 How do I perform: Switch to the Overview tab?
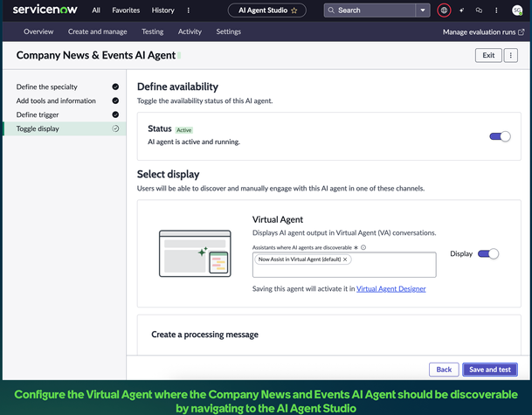pyautogui.click(x=38, y=31)
